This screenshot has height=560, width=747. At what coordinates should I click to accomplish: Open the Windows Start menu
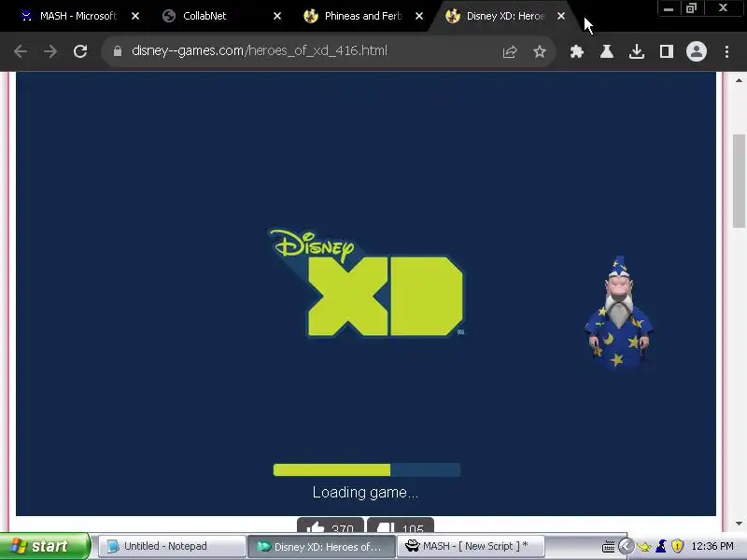point(44,546)
